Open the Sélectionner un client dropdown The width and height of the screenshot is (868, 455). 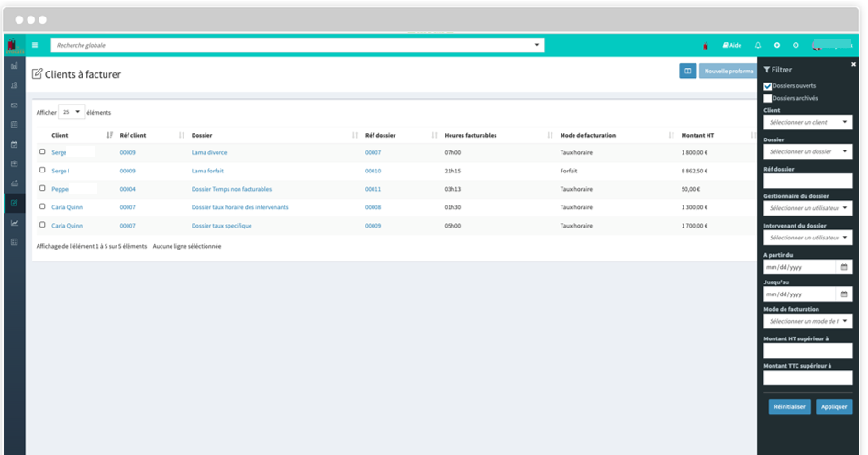tap(807, 122)
